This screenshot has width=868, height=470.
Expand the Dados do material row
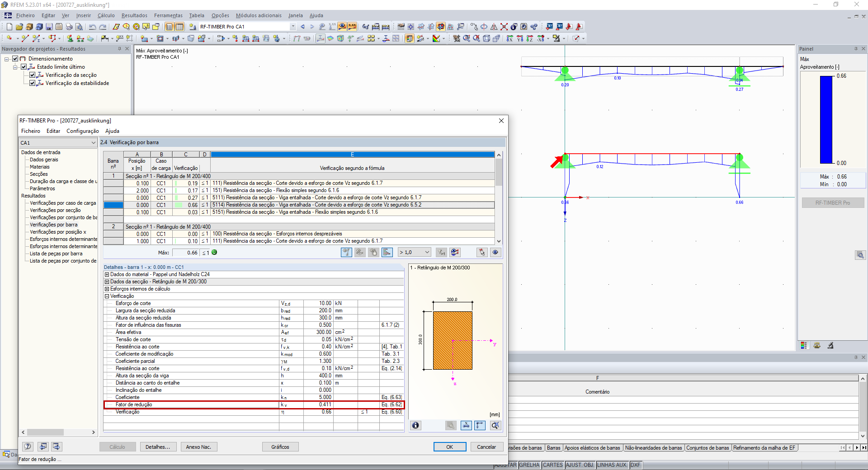coord(107,274)
